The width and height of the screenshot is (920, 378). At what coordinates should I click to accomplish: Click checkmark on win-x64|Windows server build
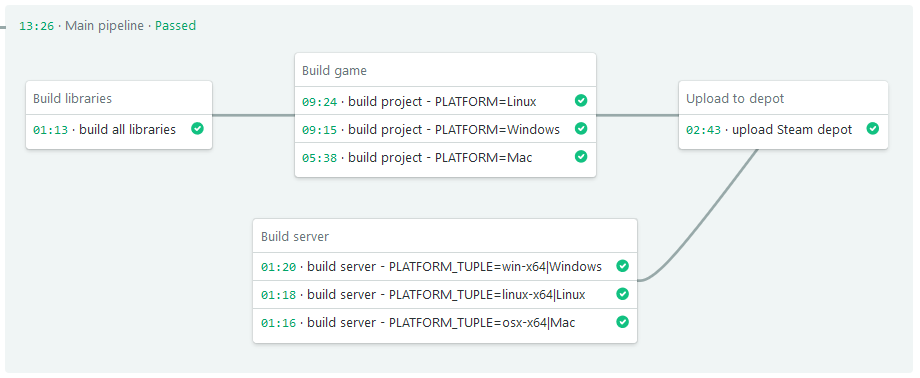[x=622, y=266]
